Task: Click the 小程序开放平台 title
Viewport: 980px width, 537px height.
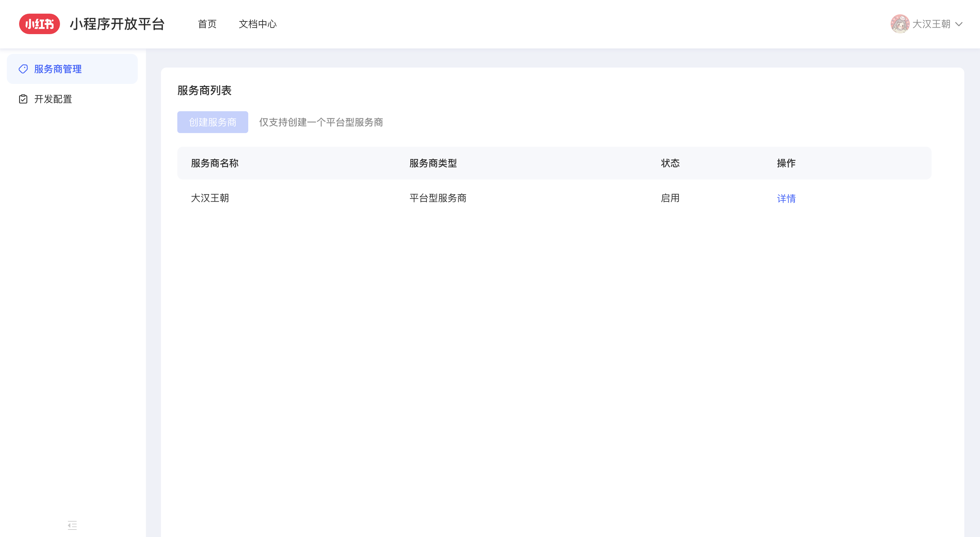Action: click(117, 24)
